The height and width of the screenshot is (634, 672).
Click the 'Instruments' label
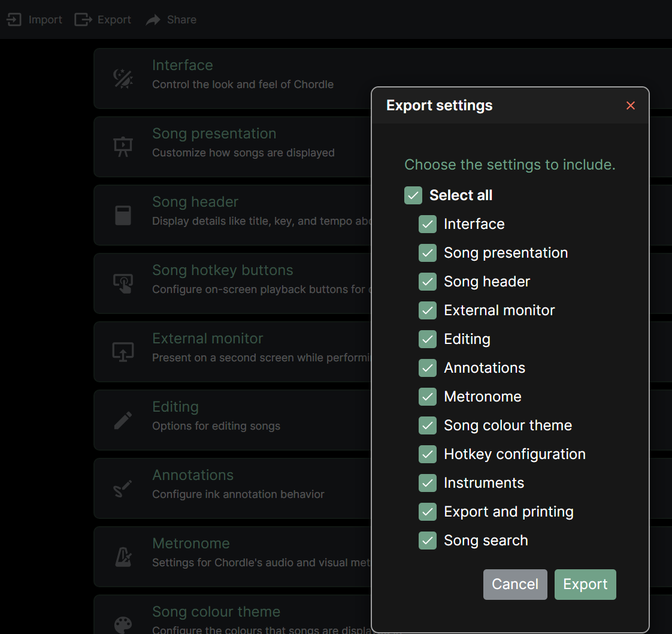(x=485, y=483)
